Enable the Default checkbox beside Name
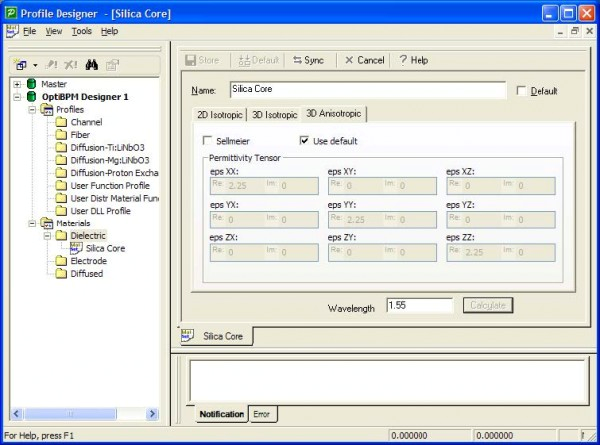 (x=521, y=91)
